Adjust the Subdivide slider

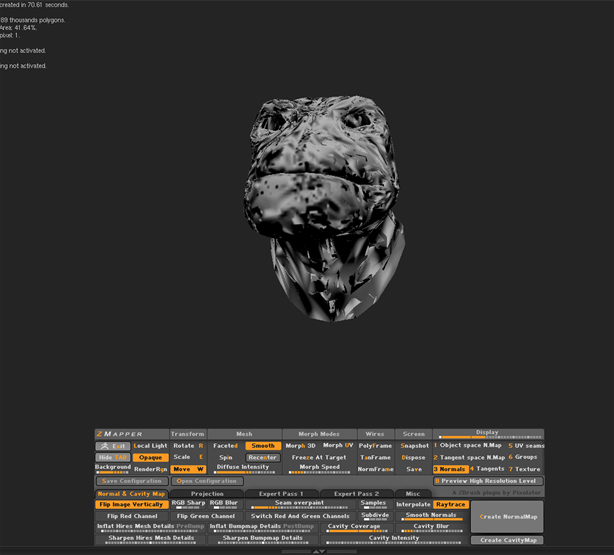[x=374, y=516]
